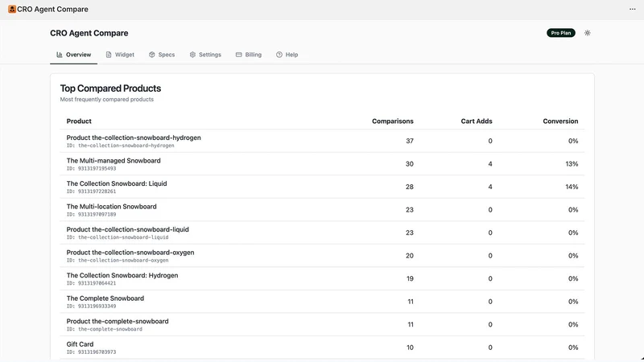Viewport: 644px width, 362px height.
Task: Click the ID the-complete-snowboard text
Action: [x=105, y=329]
